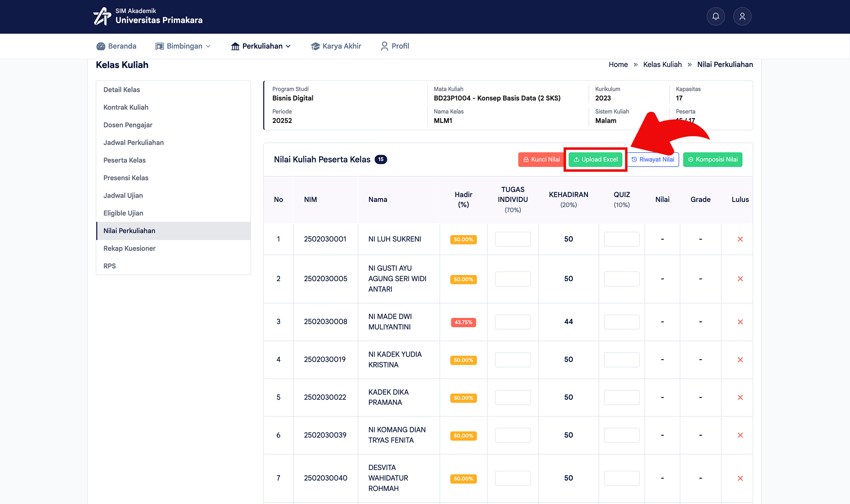
Task: Click the 43.75% attendance badge
Action: coord(464,323)
